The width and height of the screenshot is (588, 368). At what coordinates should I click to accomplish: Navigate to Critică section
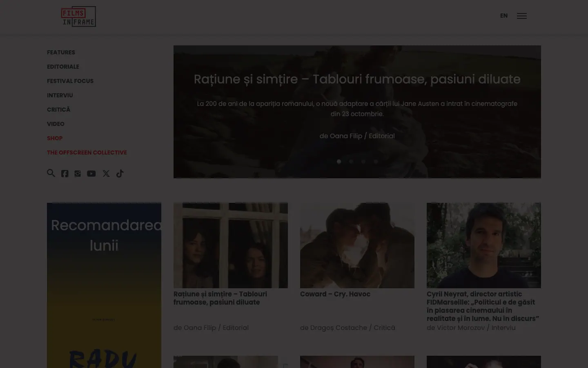coord(59,110)
